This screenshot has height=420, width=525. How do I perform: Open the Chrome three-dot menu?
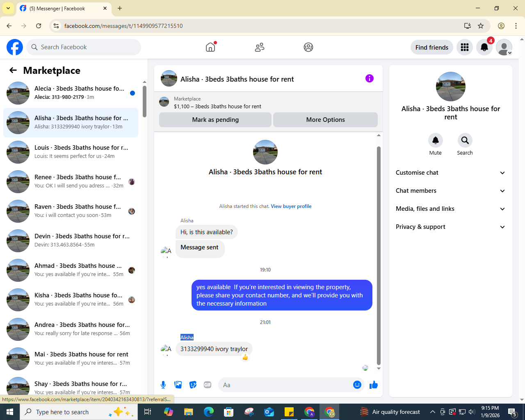coord(516,26)
